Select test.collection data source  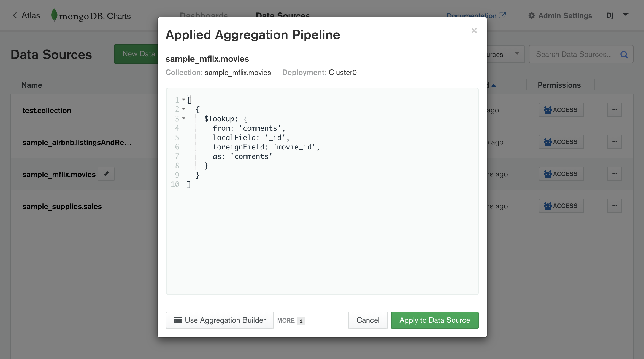pos(47,111)
